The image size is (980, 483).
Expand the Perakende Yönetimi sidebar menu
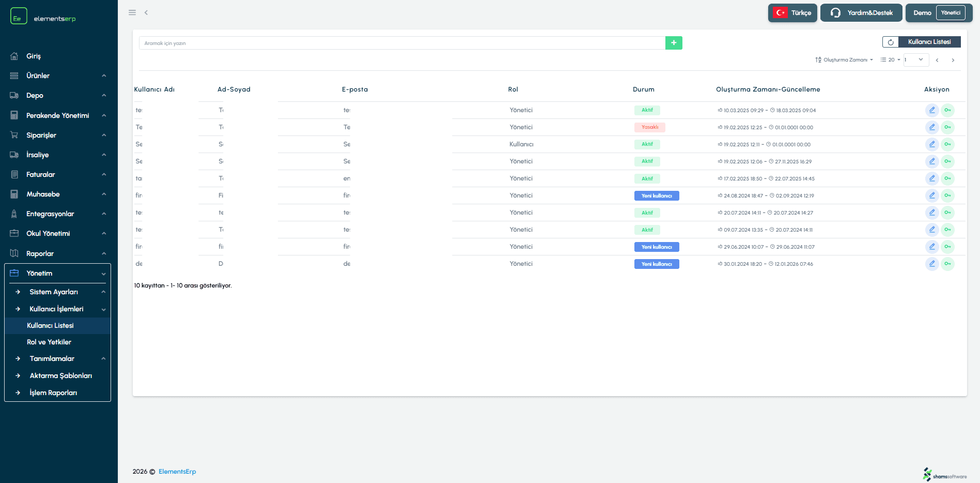click(x=58, y=115)
